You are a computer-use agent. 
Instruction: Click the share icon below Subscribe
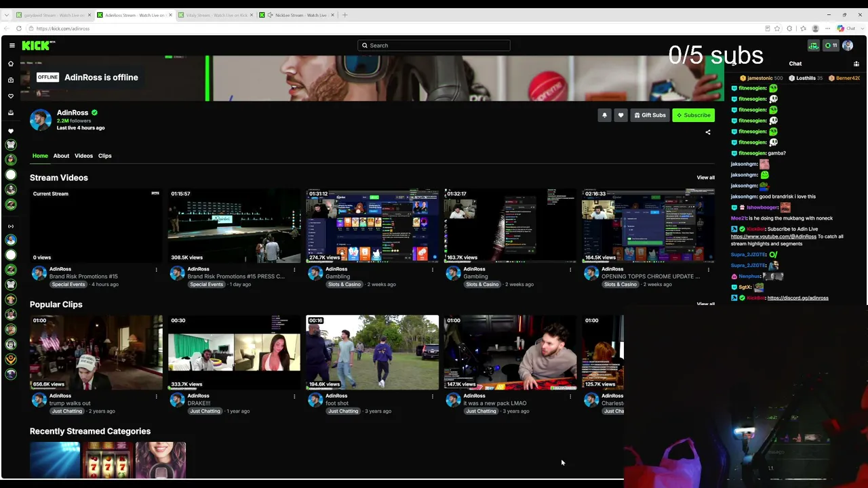coord(708,132)
